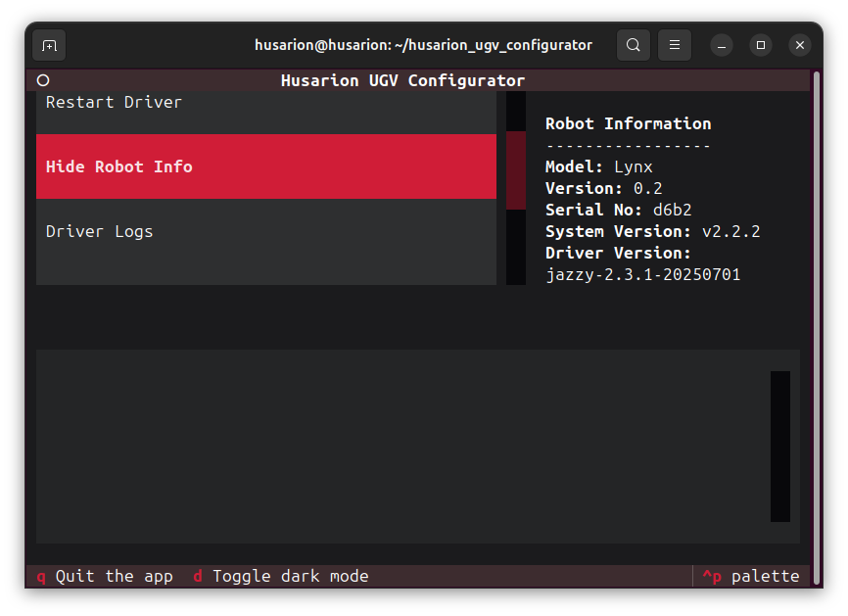Click the 'Robot Information' heading
Viewport: 848px width, 616px height.
[x=628, y=123]
